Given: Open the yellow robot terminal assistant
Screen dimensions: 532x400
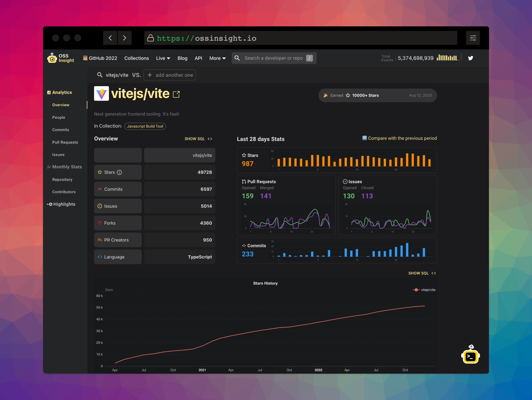Looking at the screenshot, I should [470, 356].
